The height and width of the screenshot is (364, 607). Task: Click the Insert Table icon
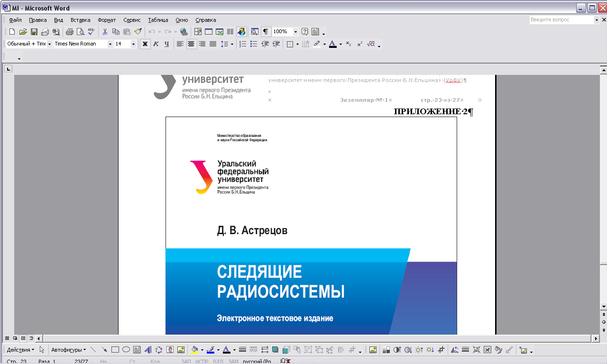pos(209,32)
